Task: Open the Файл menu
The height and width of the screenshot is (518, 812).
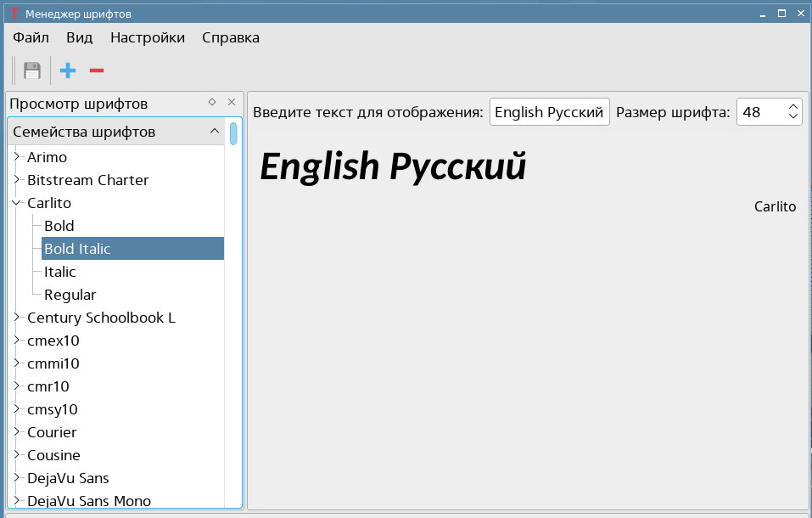Action: [31, 37]
